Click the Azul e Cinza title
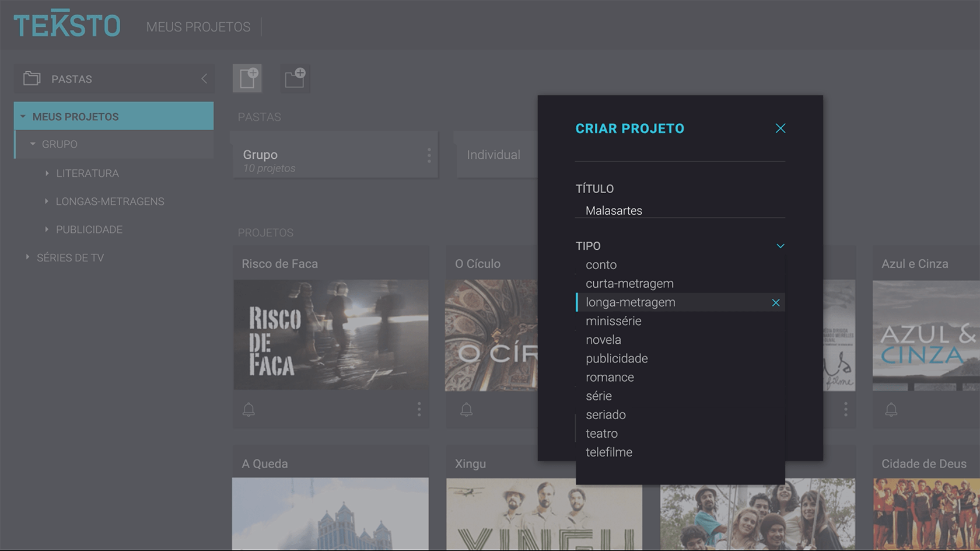Viewport: 980px width, 551px height. 915,264
